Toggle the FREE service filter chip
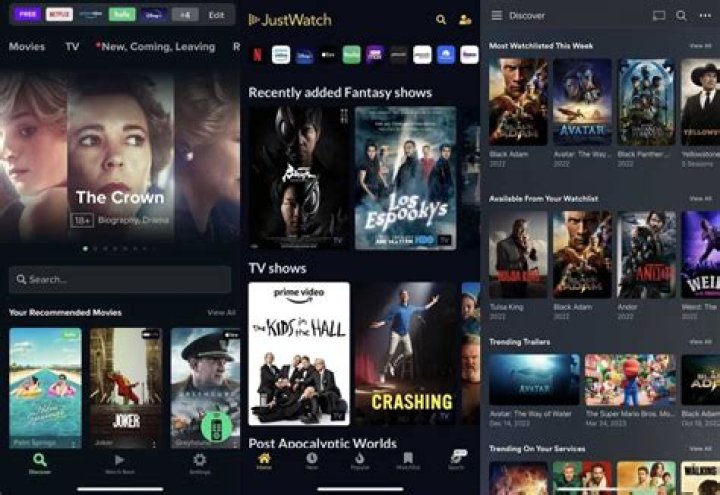This screenshot has height=495, width=720. pyautogui.click(x=27, y=15)
